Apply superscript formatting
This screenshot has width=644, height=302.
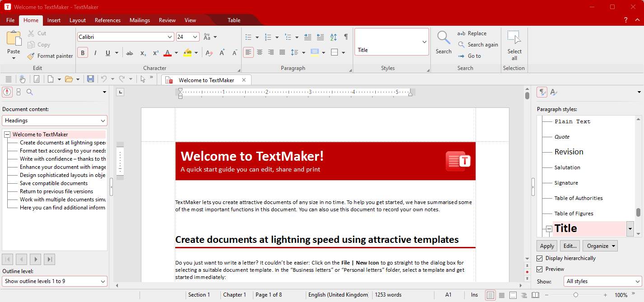click(x=155, y=53)
